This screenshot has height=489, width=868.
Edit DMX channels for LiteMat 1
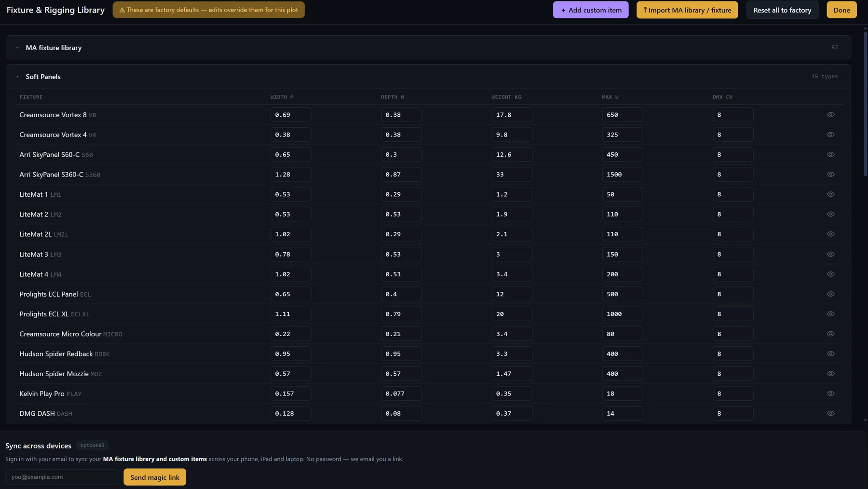point(733,194)
